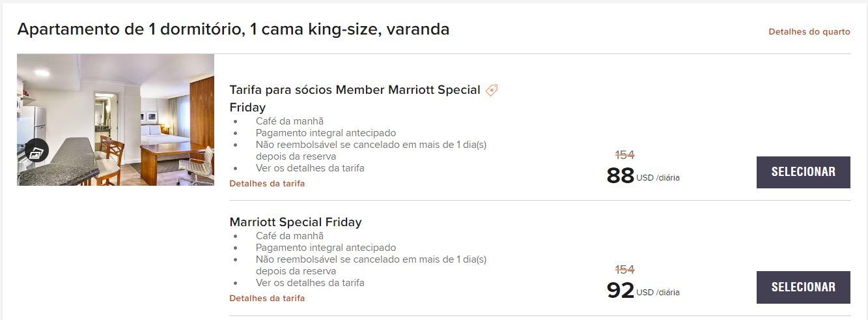Click the 92 USD nightly price
Viewport: 868px width, 320px height.
click(643, 290)
